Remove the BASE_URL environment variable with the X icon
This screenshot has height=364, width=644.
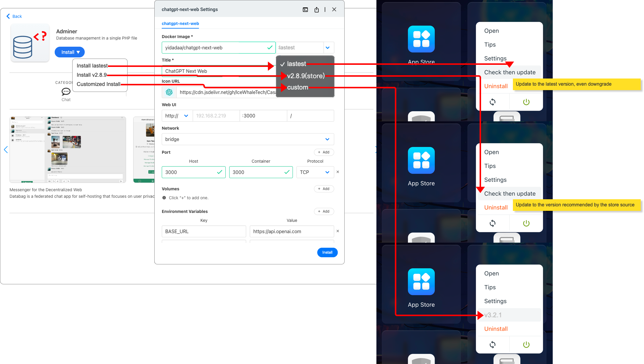[x=338, y=231]
